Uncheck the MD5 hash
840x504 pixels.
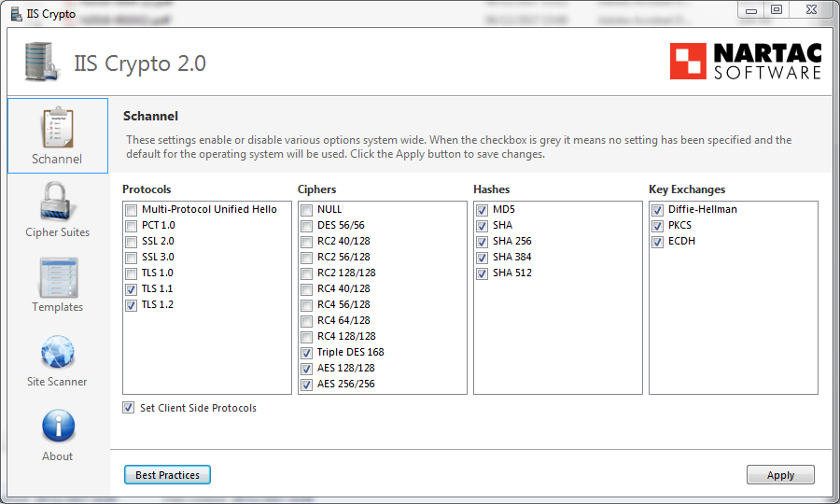click(483, 210)
